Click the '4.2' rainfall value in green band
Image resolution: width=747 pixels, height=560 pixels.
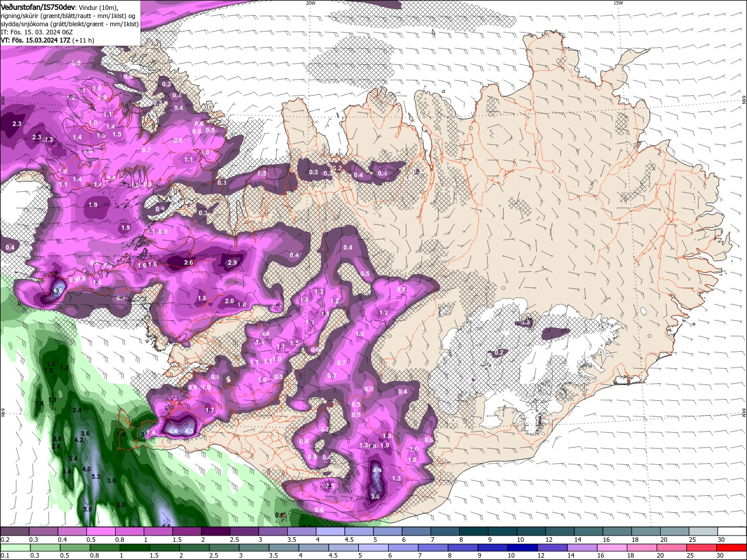tap(79, 440)
